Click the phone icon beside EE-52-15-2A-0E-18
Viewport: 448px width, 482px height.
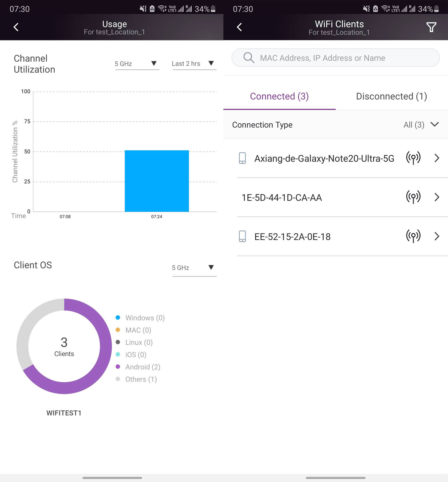[243, 237]
